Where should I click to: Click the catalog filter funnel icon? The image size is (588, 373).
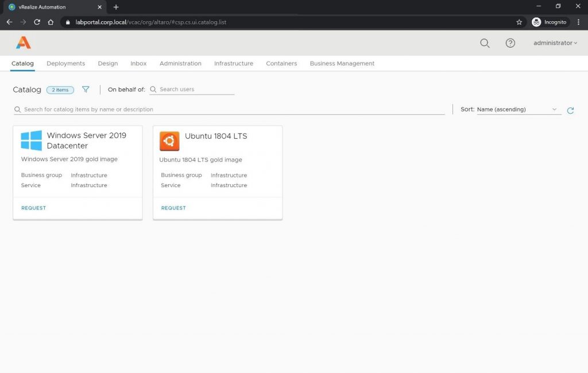tap(86, 89)
